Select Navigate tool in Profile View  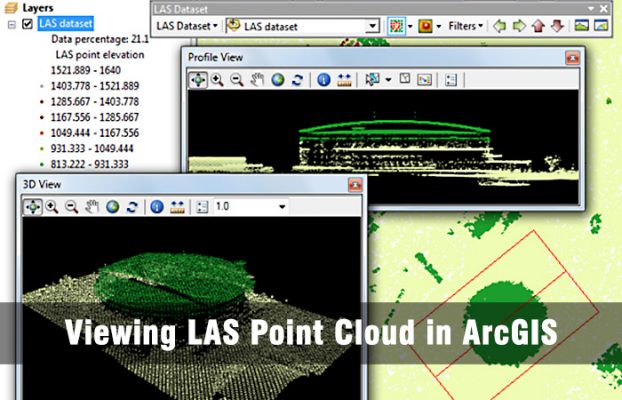click(198, 80)
